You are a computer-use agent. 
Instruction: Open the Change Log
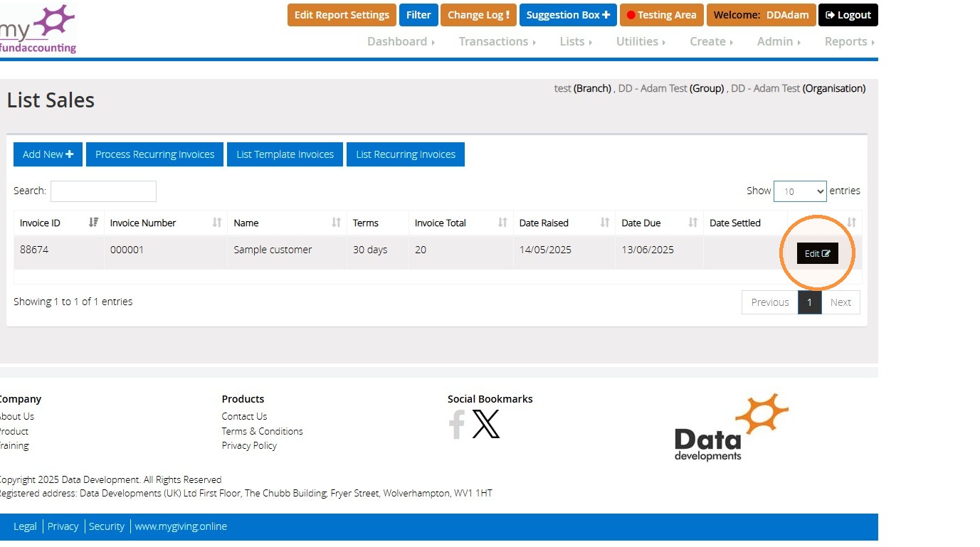point(478,15)
